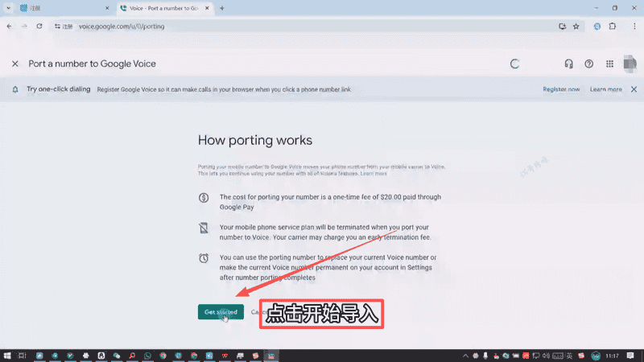Click the blue extension icon in toolbar

597,27
